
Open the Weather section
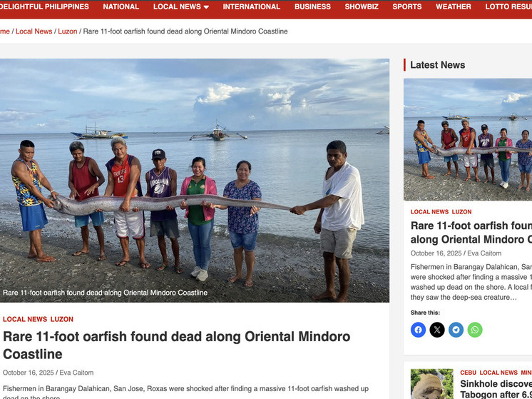point(454,7)
